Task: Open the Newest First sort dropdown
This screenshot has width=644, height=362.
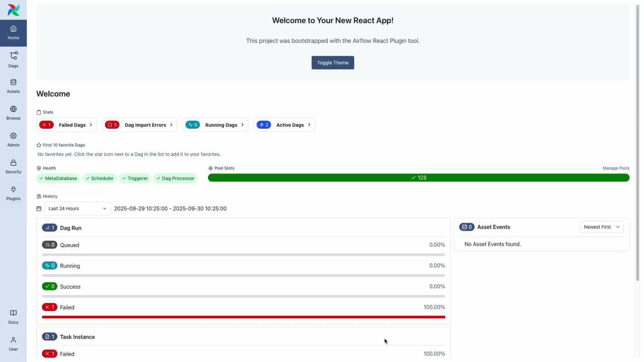Action: (x=602, y=227)
